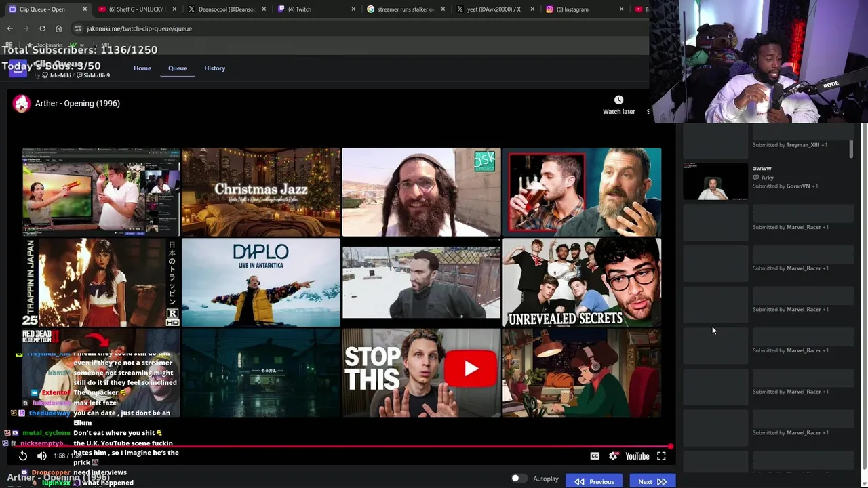Click the 'Submitted by Treyman_XIII +1' text
This screenshot has height=488, width=868.
point(790,145)
